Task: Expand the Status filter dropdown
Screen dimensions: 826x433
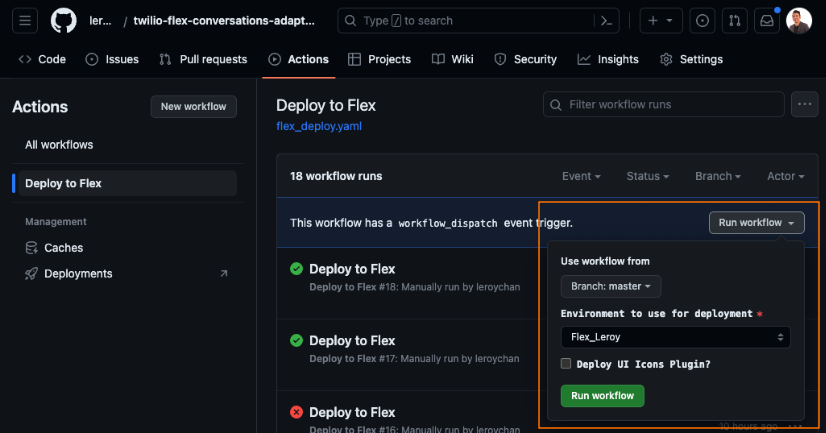Action: 647,176
